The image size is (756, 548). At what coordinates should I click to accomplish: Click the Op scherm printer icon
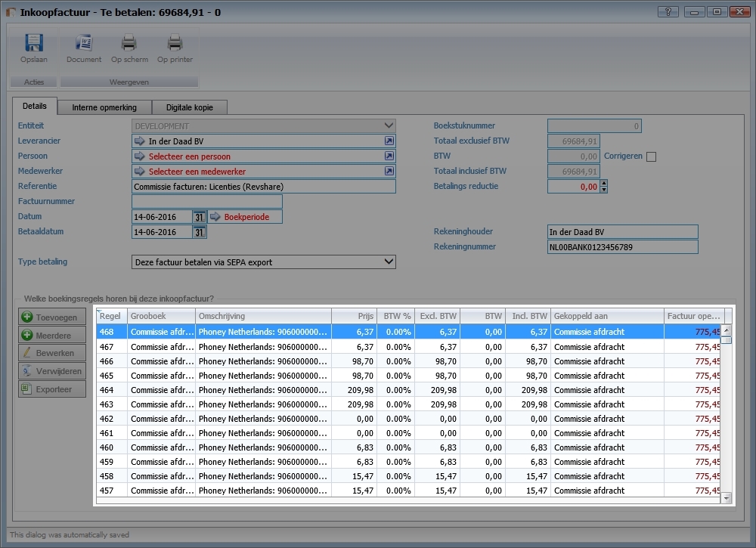coord(129,44)
